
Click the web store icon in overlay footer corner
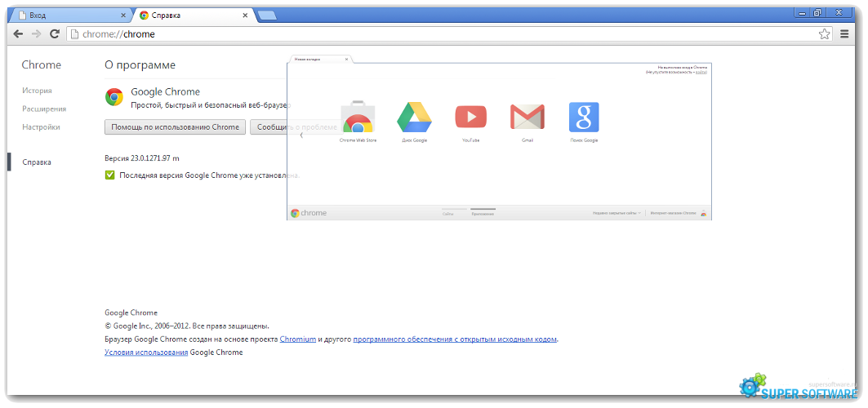pos(703,213)
